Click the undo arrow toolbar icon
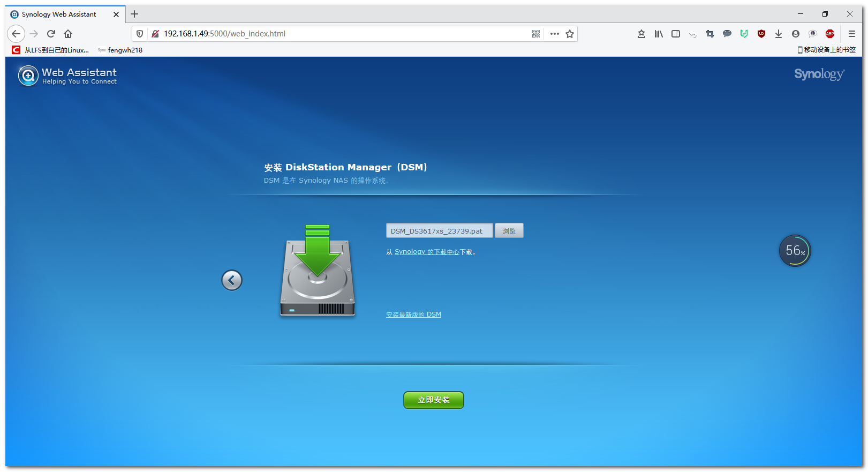 pyautogui.click(x=693, y=34)
